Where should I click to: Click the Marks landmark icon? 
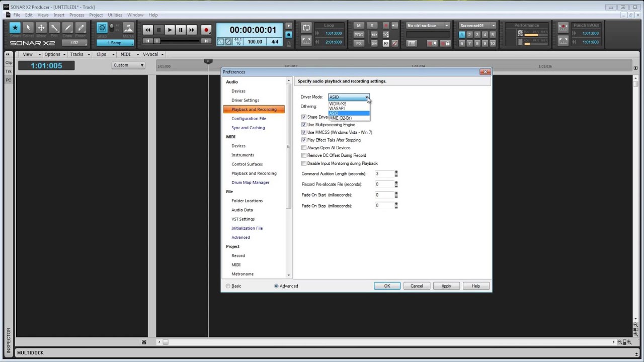point(128,28)
